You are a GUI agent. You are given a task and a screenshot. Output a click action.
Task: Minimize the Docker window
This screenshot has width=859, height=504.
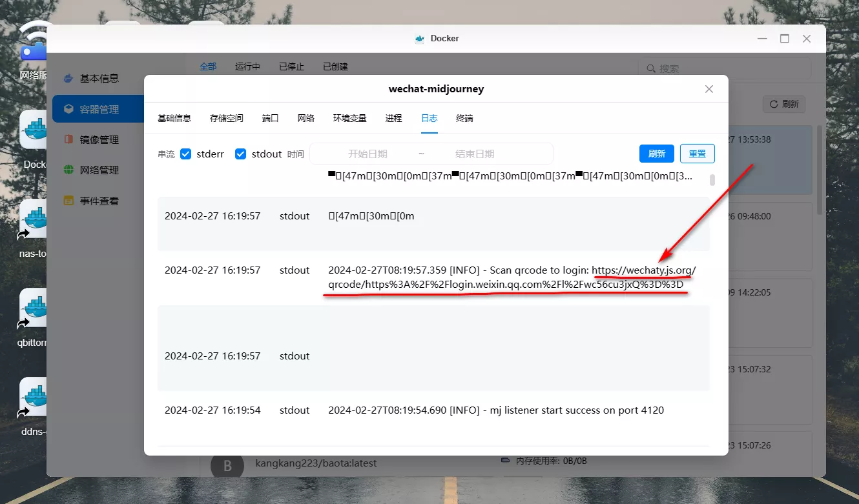click(762, 39)
